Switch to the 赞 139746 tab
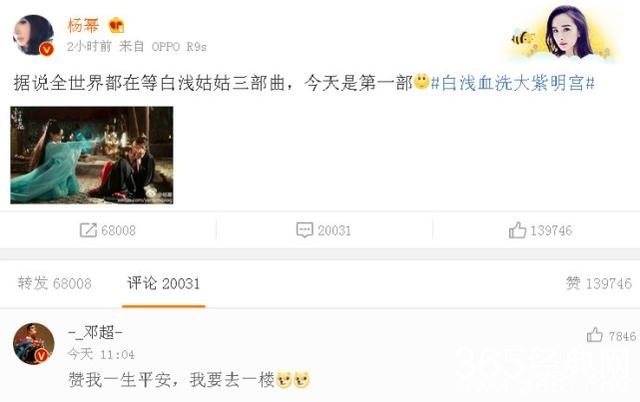640x402 pixels. pos(599,283)
